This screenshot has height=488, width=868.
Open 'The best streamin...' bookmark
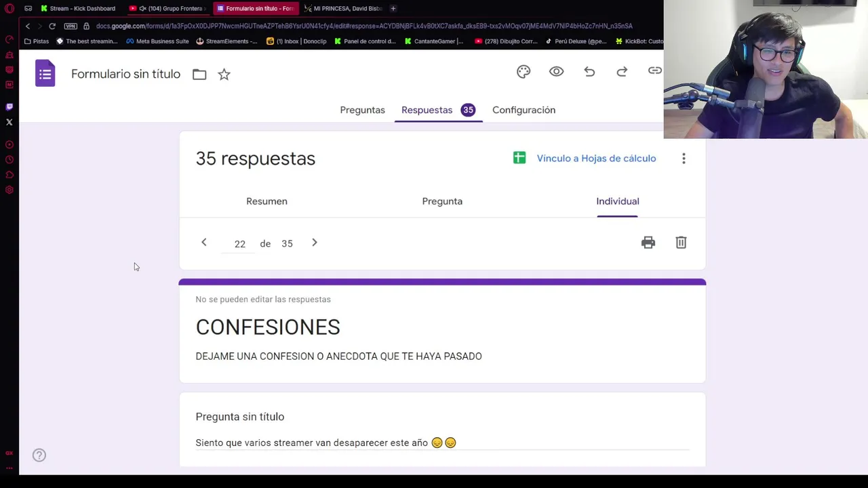[x=87, y=41]
